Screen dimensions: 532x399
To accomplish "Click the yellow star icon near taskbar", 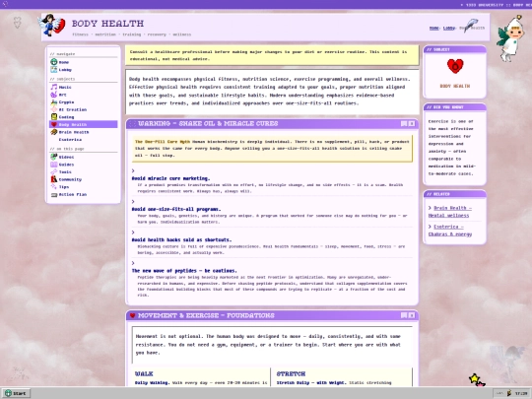I will pos(475,378).
